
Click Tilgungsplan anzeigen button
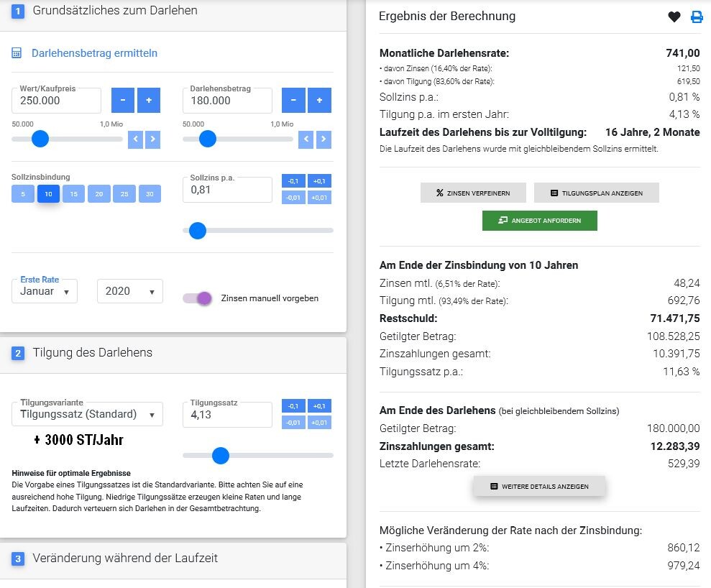[x=596, y=193]
